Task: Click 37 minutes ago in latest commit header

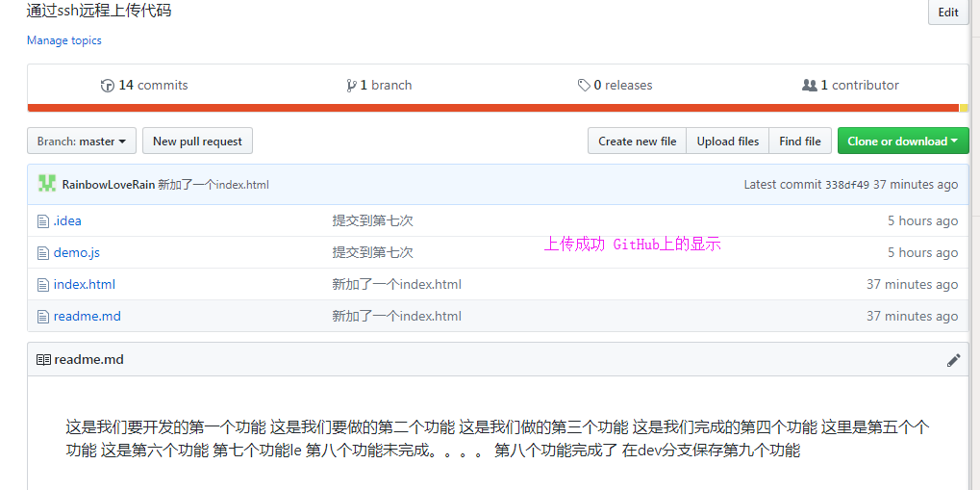Action: tap(916, 185)
